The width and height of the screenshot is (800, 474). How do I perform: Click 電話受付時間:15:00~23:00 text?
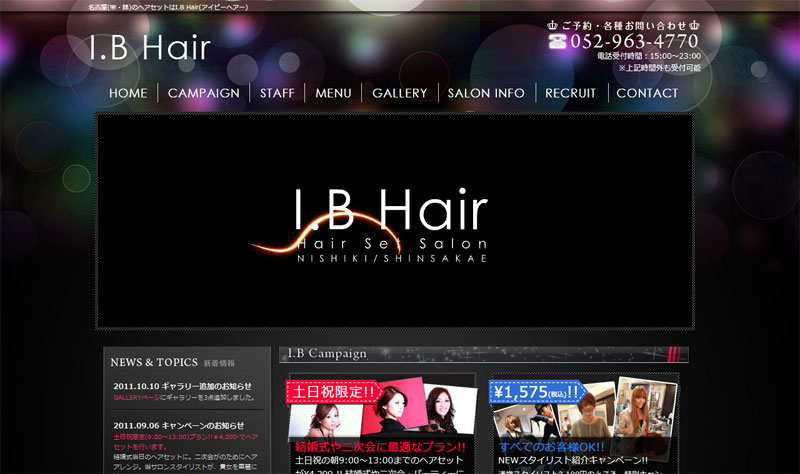click(649, 56)
